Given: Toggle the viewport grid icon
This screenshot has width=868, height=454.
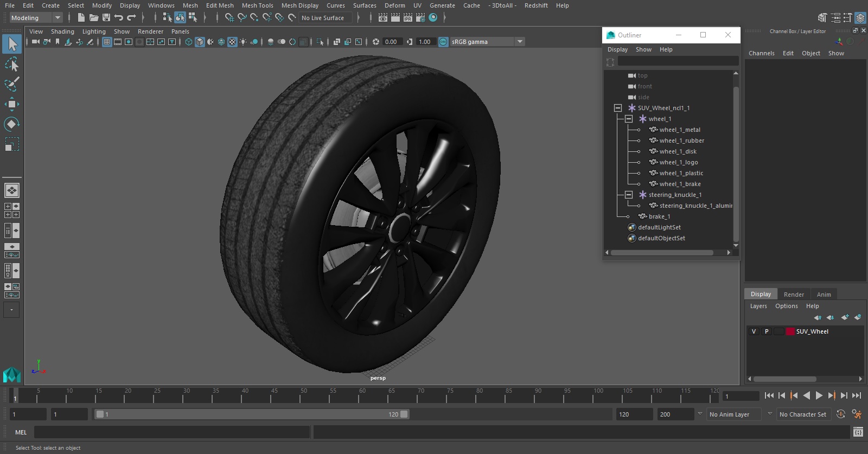Looking at the screenshot, I should coord(107,42).
